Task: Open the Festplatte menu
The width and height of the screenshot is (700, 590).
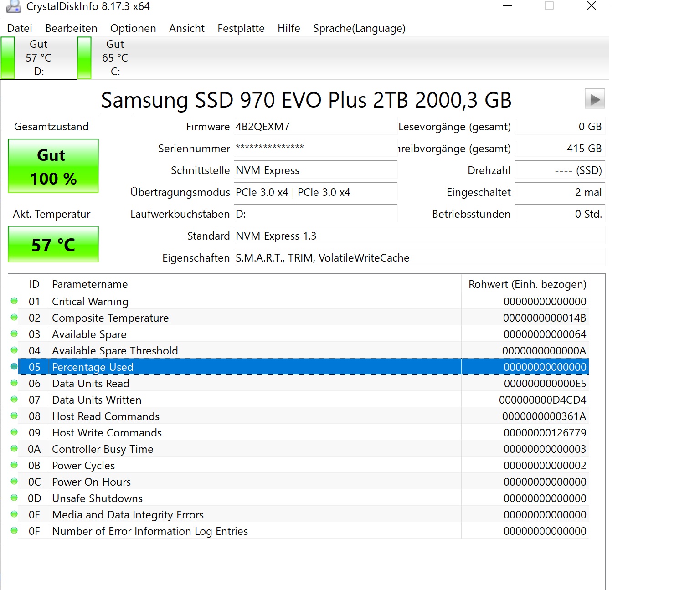Action: 241,28
